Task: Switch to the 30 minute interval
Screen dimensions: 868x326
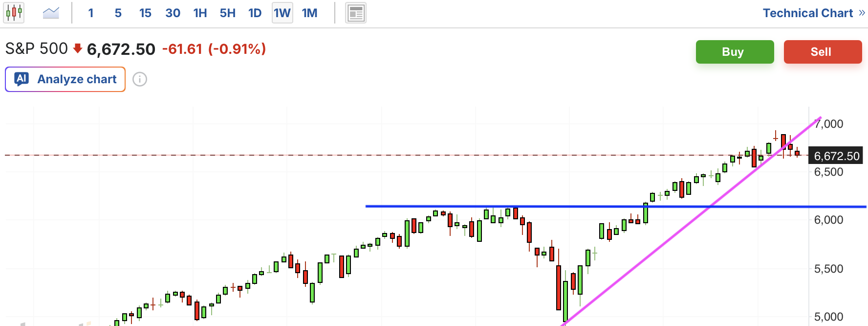Action: (x=173, y=13)
